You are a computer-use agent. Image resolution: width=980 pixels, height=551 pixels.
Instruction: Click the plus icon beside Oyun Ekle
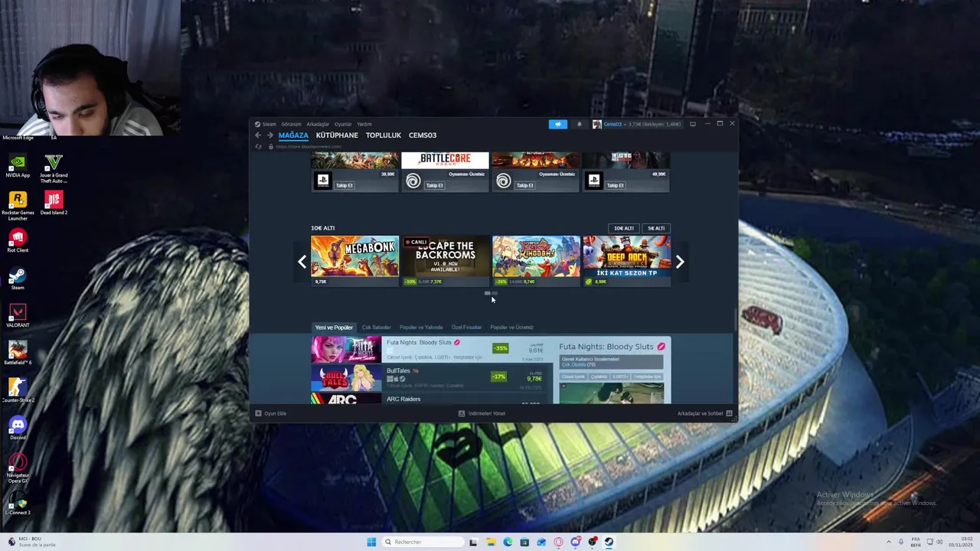tap(258, 413)
